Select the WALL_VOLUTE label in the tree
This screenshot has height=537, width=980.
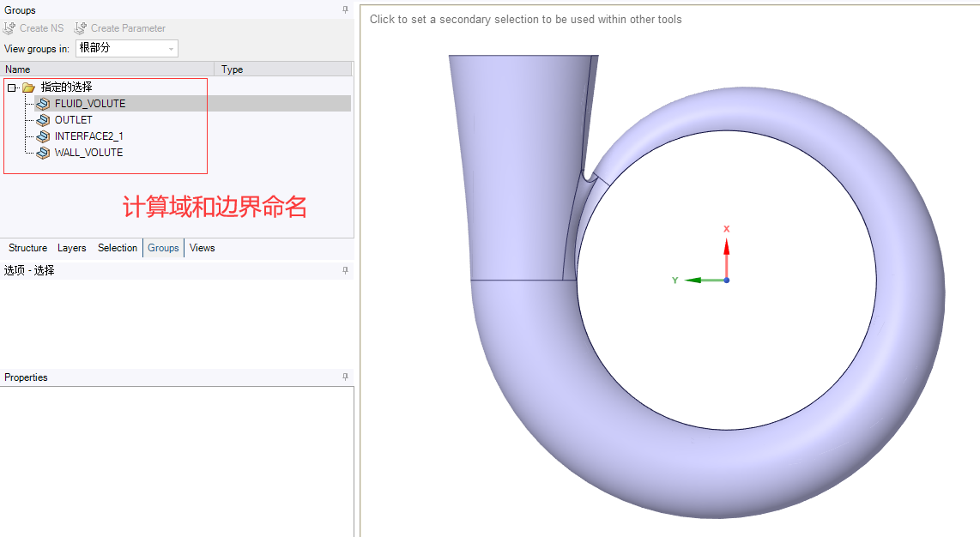coord(88,153)
